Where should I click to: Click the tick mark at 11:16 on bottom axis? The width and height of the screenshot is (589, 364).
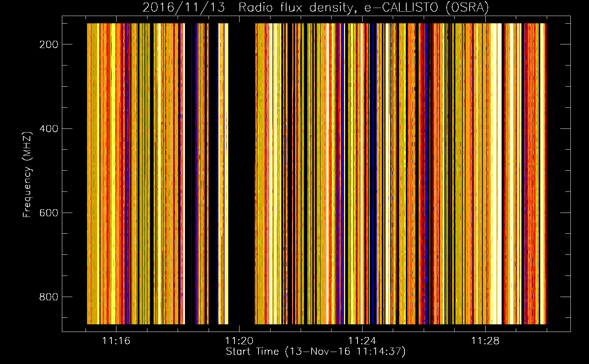tap(116, 328)
